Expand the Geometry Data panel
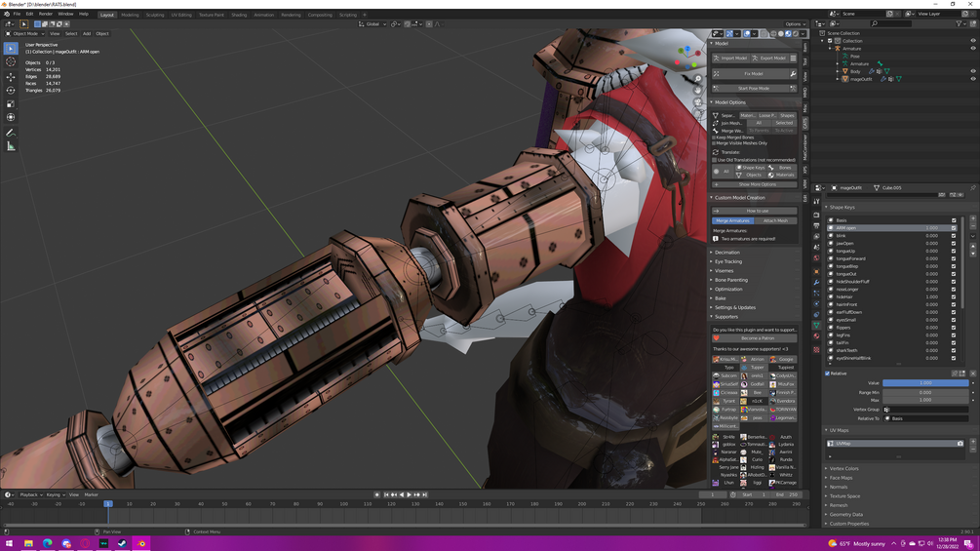980x551 pixels. click(x=843, y=515)
